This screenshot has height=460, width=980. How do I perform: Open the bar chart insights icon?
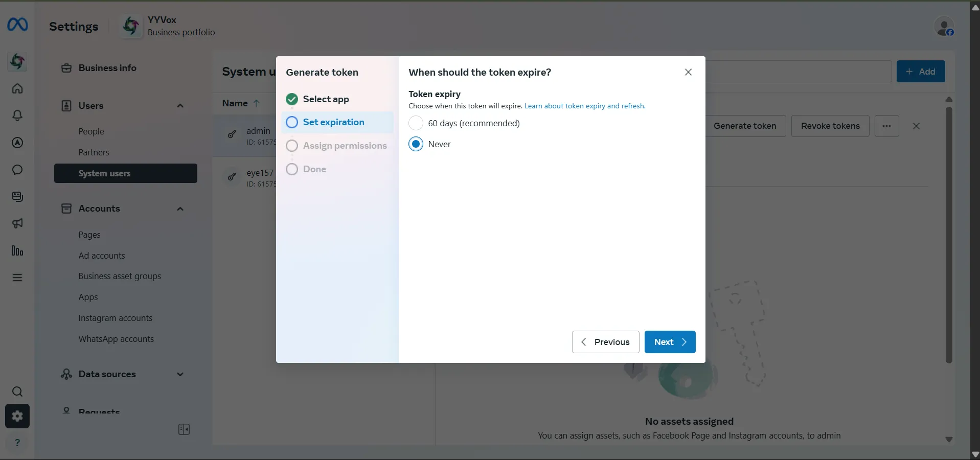click(x=17, y=250)
